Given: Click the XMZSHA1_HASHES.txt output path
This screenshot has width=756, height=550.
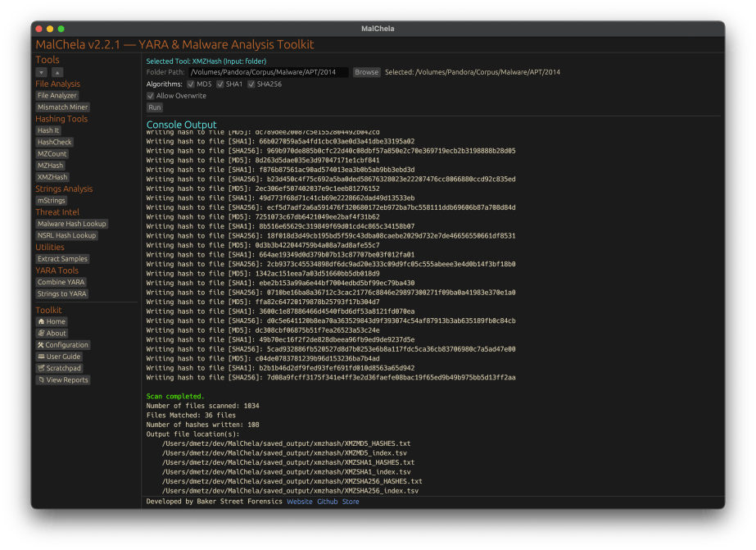Looking at the screenshot, I should click(288, 462).
